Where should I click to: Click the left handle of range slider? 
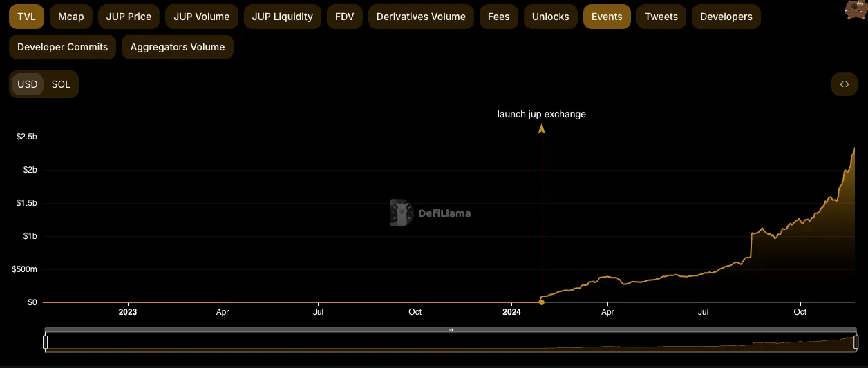click(x=46, y=341)
